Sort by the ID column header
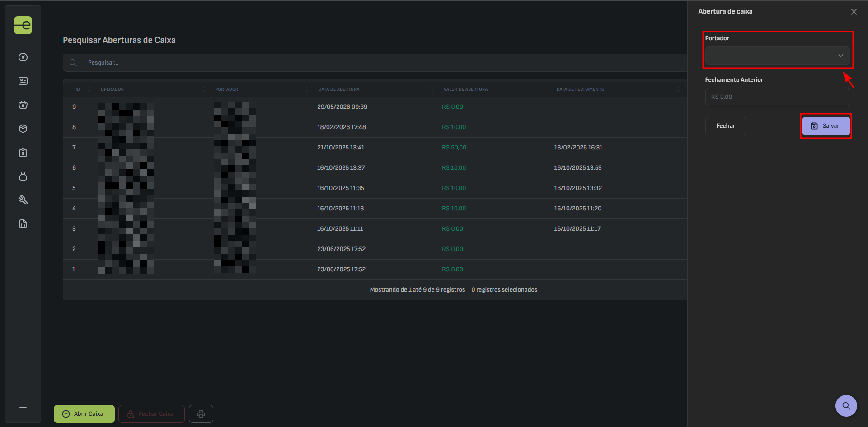This screenshot has height=427, width=868. tap(78, 89)
